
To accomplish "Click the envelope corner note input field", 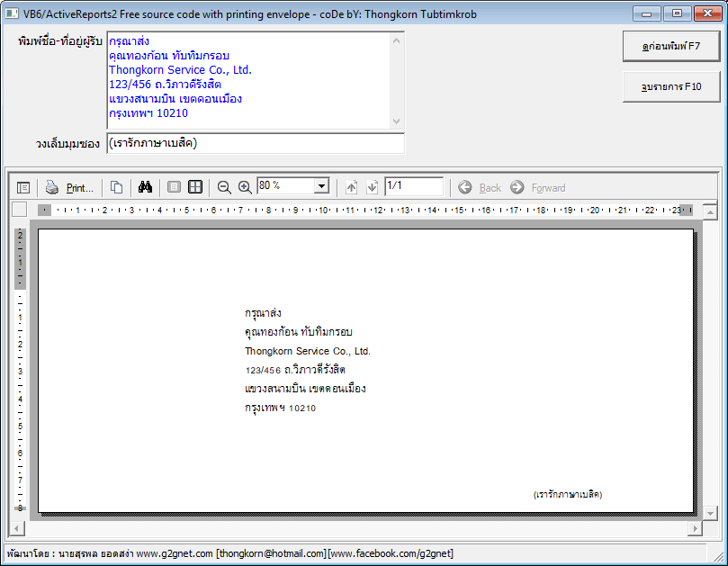I will point(256,143).
